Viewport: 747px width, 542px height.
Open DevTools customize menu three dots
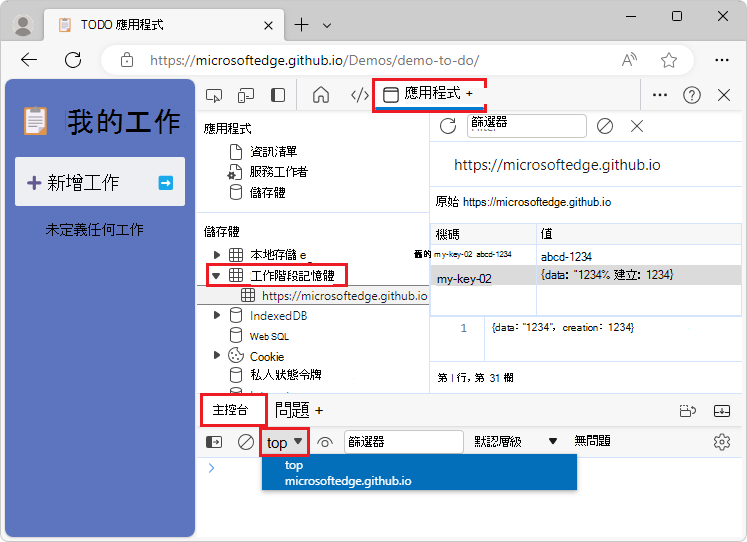pos(659,95)
